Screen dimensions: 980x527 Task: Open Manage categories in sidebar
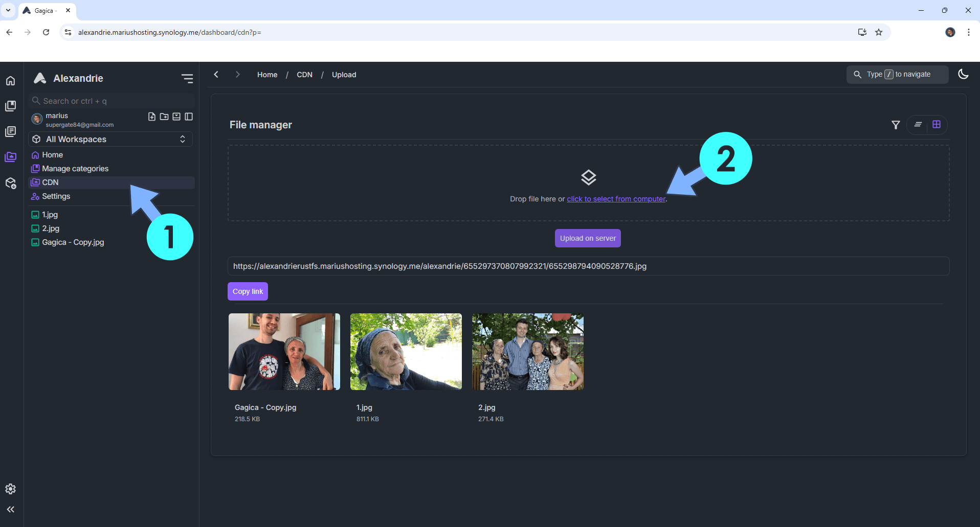click(x=75, y=169)
